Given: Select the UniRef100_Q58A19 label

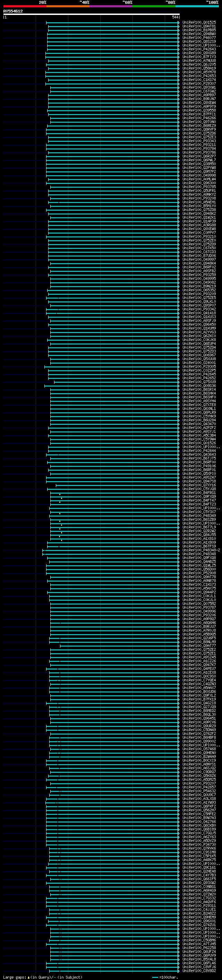Looking at the screenshot, I should [199, 68].
